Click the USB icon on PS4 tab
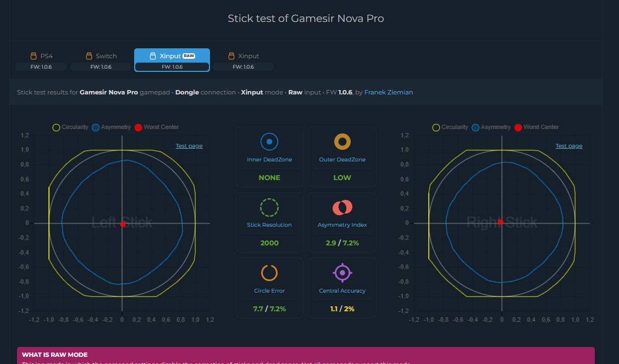619x364 pixels. pyautogui.click(x=34, y=56)
